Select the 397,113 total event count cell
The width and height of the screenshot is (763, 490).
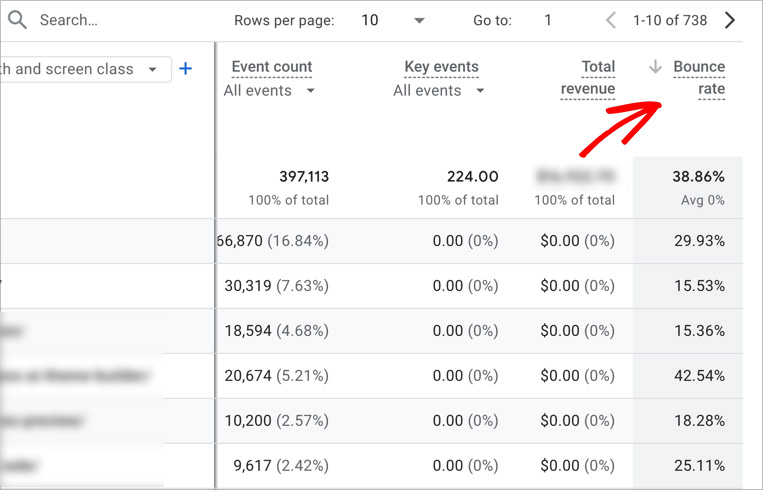304,177
